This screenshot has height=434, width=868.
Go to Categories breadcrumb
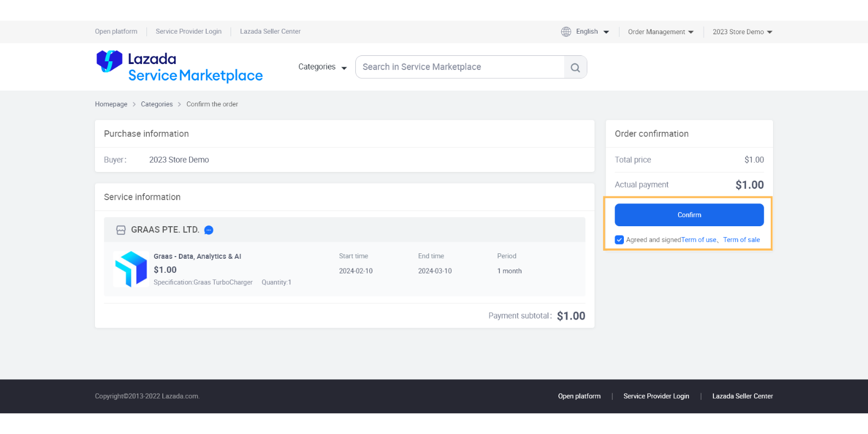(157, 104)
